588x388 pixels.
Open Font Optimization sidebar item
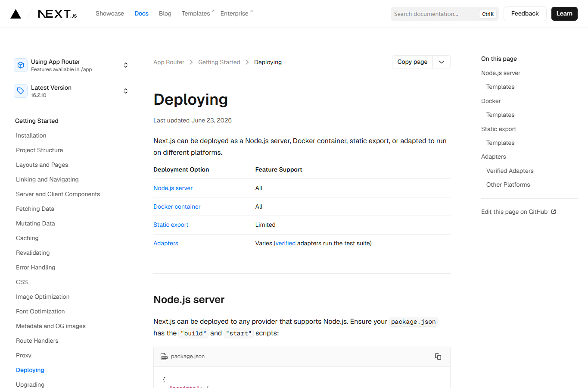click(40, 311)
